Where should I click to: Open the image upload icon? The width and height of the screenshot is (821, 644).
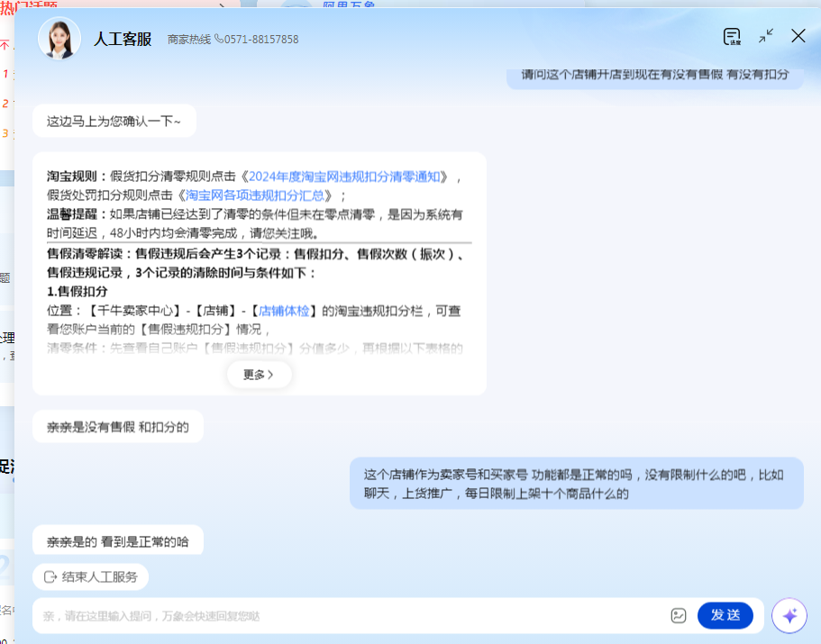(678, 616)
